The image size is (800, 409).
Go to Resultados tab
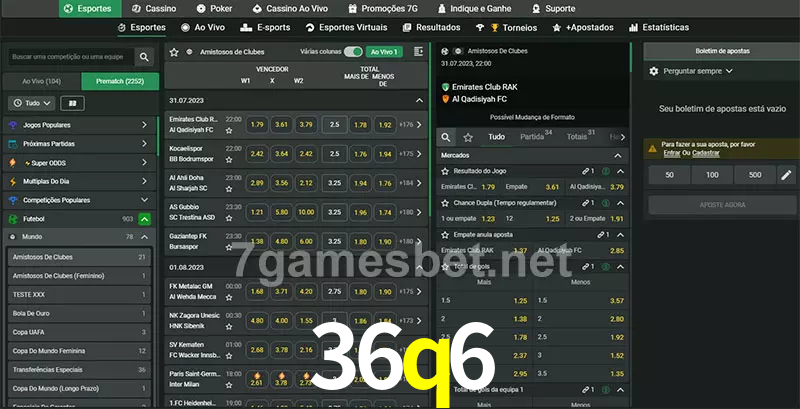(431, 28)
